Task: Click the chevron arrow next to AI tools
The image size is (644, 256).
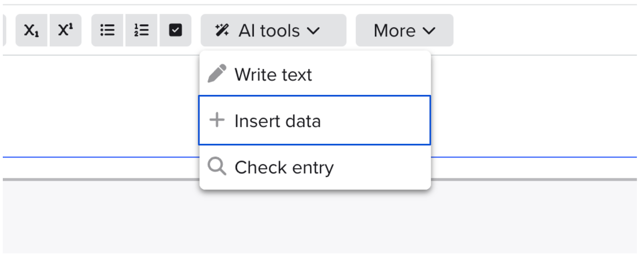Action: point(313,31)
